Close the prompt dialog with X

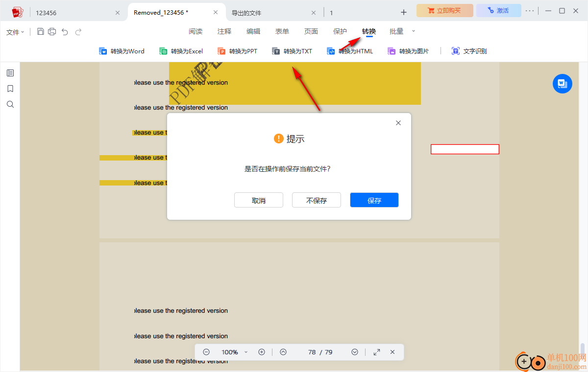(398, 123)
